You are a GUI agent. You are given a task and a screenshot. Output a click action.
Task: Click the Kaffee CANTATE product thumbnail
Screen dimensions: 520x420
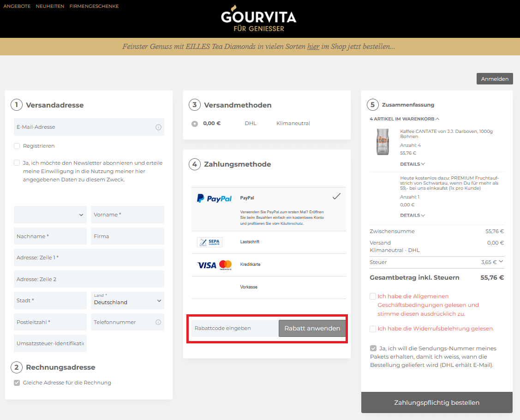[383, 142]
